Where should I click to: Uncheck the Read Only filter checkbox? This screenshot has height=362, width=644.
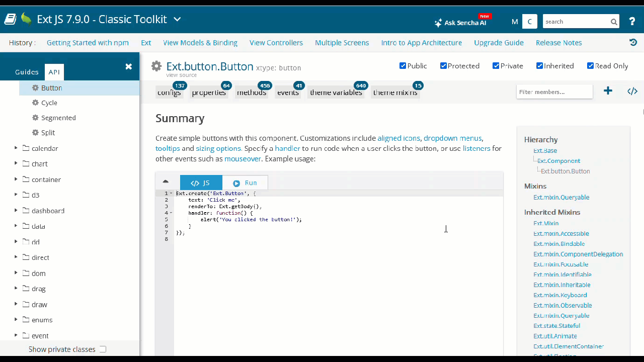click(591, 66)
